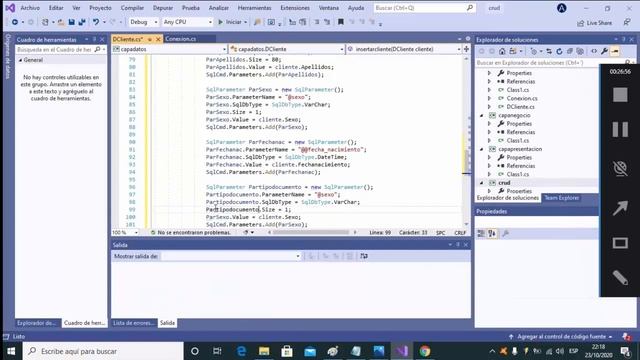Expand the DCliente.cs tree node
The image size is (640, 360).
pyautogui.click(x=489, y=107)
